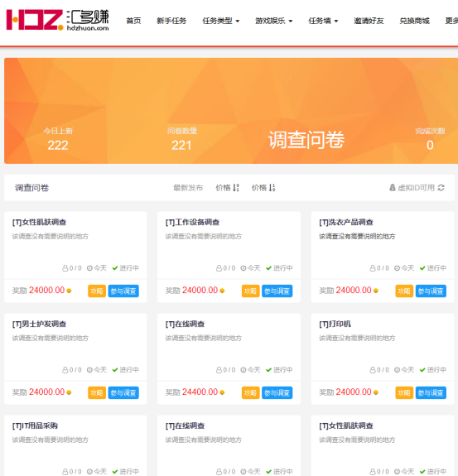This screenshot has width=458, height=476.
Task: Sort by second 价格 sort option
Action: coord(263,188)
